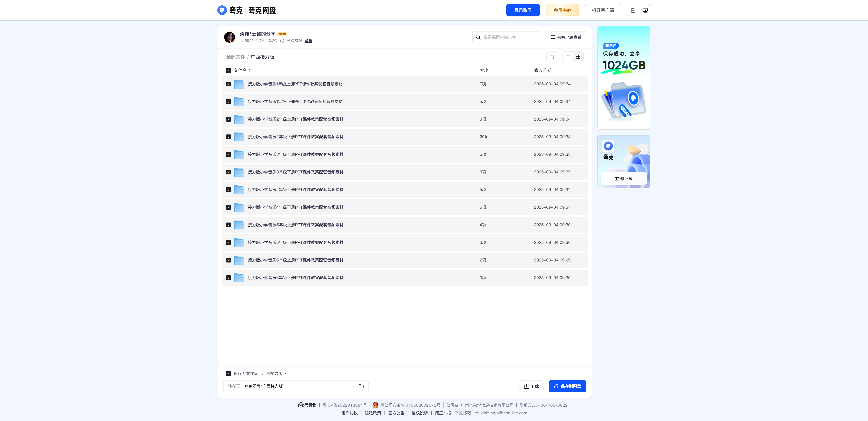The width and height of the screenshot is (868, 421).
Task: Click the sharer's avatar picture
Action: (230, 37)
